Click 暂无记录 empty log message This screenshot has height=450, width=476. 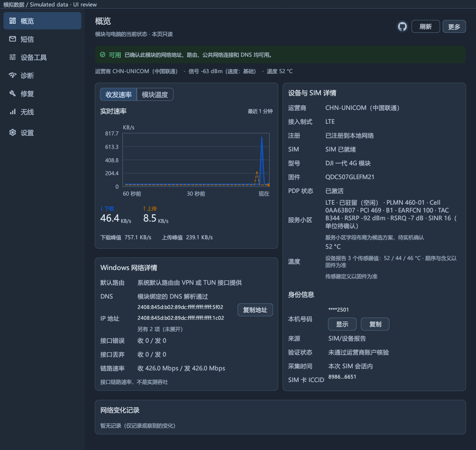138,426
